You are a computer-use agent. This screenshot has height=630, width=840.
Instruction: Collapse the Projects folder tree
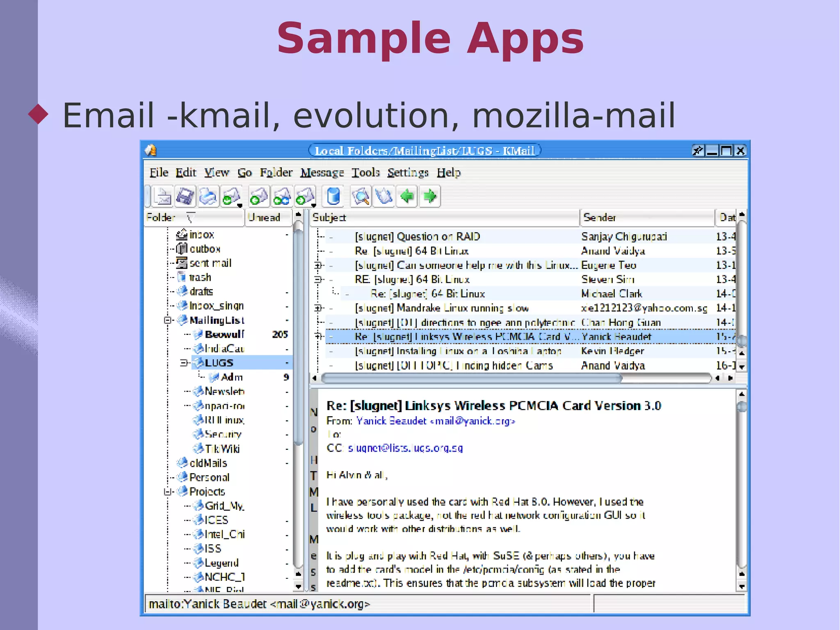pyautogui.click(x=167, y=491)
